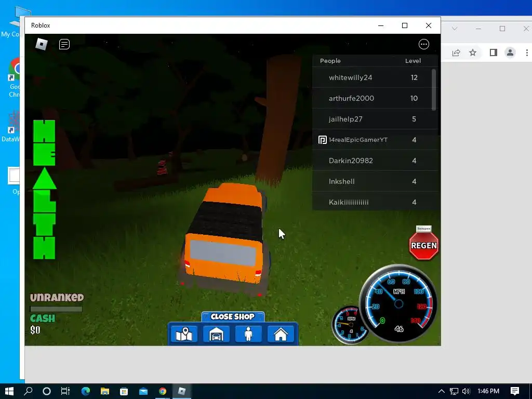Close the Roblox window
532x399 pixels.
[x=429, y=25]
